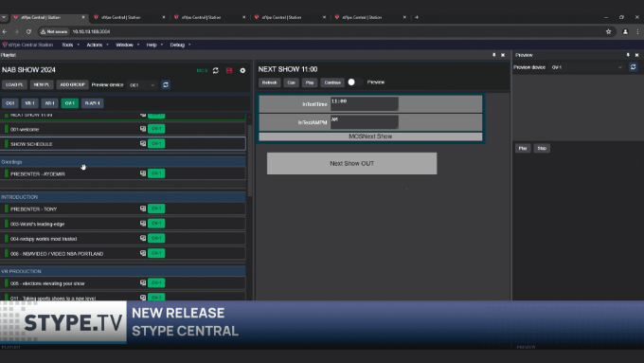Viewport: 644px width, 363px height.
Task: Reload the NAB SHOW 2024 playlist
Action: tap(216, 70)
